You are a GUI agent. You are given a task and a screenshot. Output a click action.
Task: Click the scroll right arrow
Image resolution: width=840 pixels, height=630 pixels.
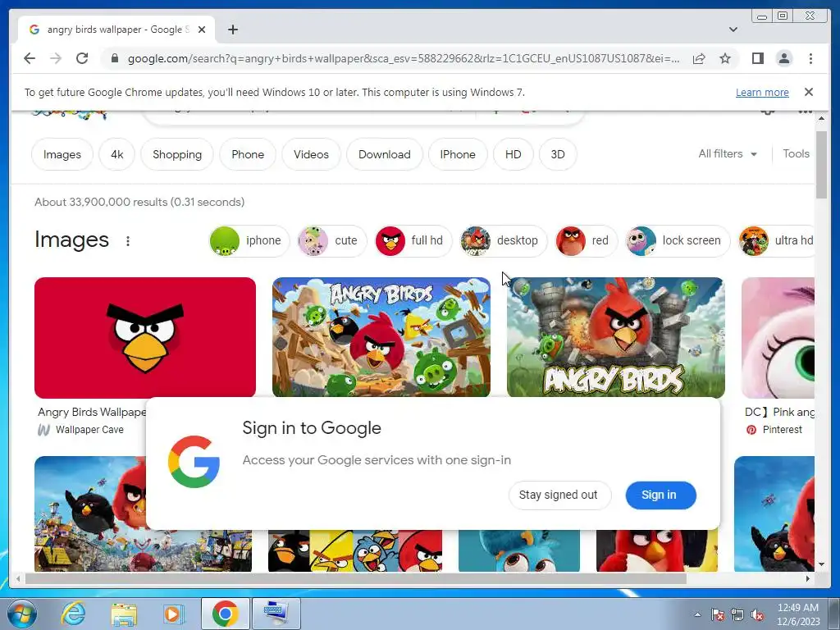808,578
